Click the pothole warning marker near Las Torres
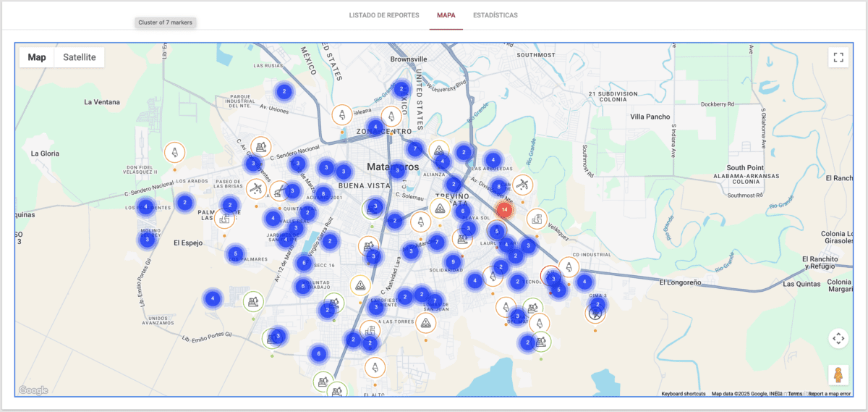Image resolution: width=868 pixels, height=412 pixels. 427,322
